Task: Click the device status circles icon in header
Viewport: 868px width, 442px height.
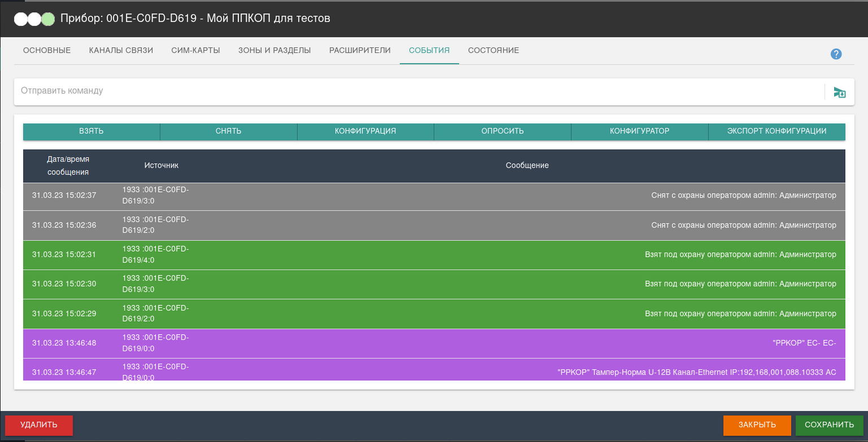Action: click(x=34, y=19)
